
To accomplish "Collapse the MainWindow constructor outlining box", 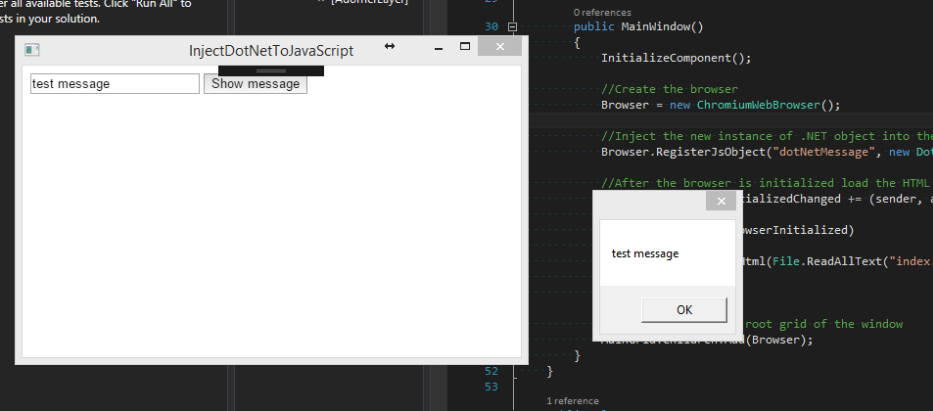I will click(512, 27).
